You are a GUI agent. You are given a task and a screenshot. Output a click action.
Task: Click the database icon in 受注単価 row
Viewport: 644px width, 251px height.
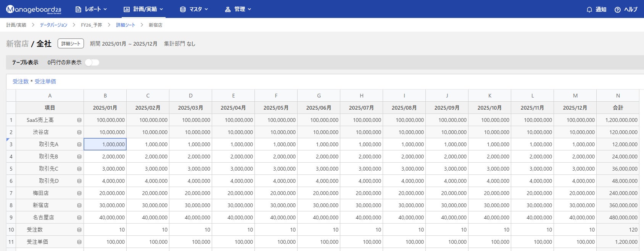79,242
